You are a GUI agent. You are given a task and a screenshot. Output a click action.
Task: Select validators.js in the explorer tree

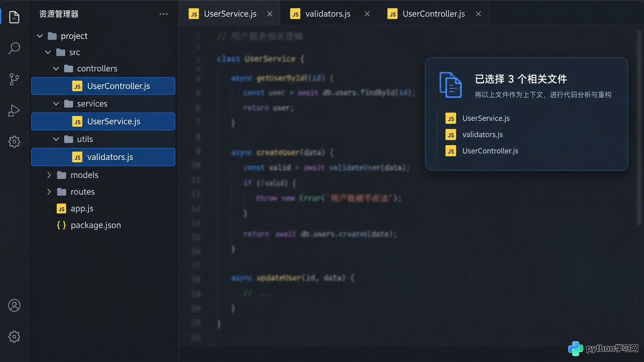pyautogui.click(x=103, y=157)
